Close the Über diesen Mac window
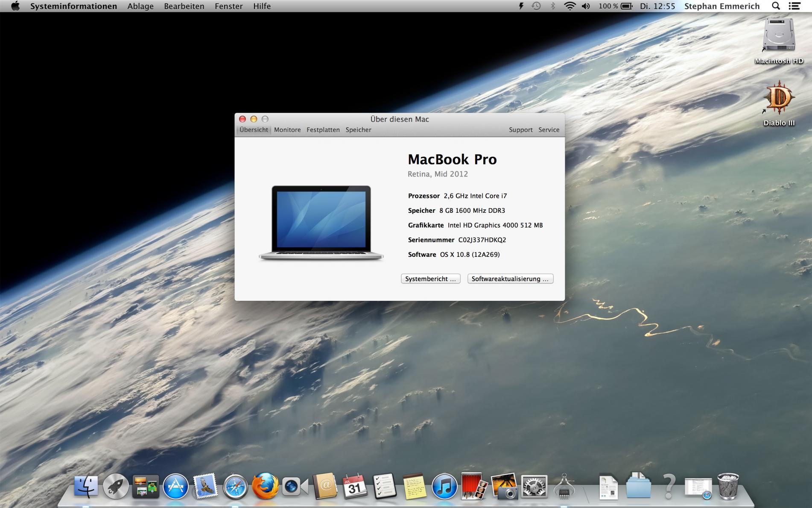This screenshot has width=812, height=508. pos(242,119)
